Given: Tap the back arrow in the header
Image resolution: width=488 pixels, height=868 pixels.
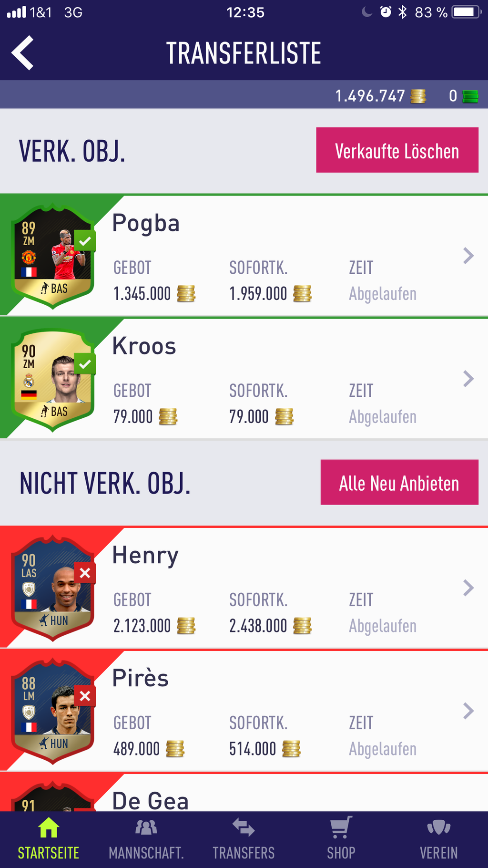Looking at the screenshot, I should tap(22, 53).
